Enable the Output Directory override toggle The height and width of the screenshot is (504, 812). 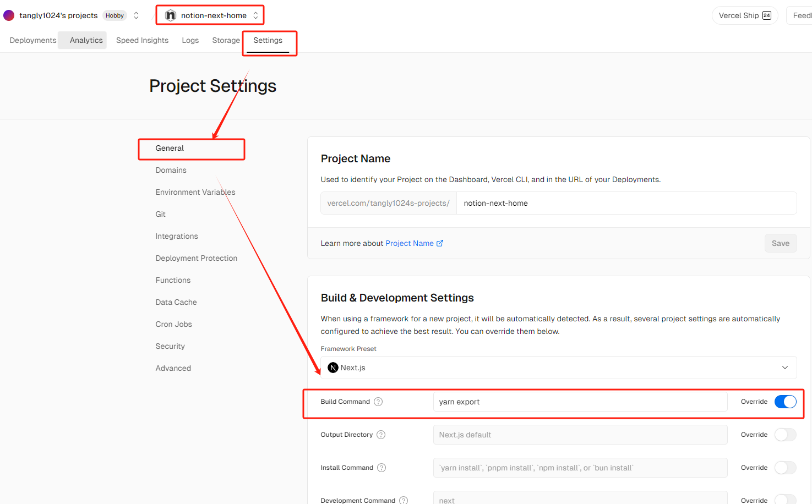point(786,435)
